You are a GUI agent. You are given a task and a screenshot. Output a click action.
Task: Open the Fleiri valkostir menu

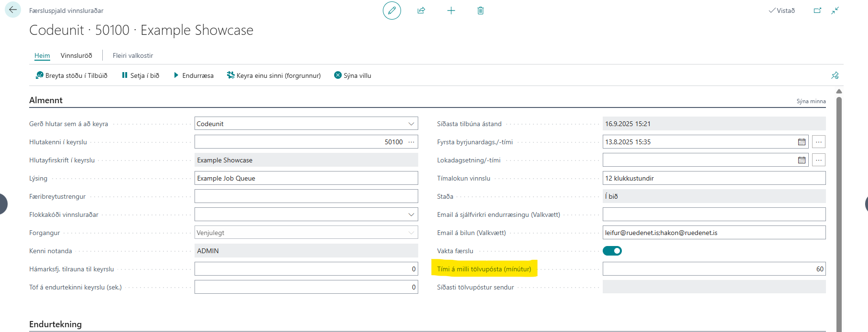click(x=133, y=55)
